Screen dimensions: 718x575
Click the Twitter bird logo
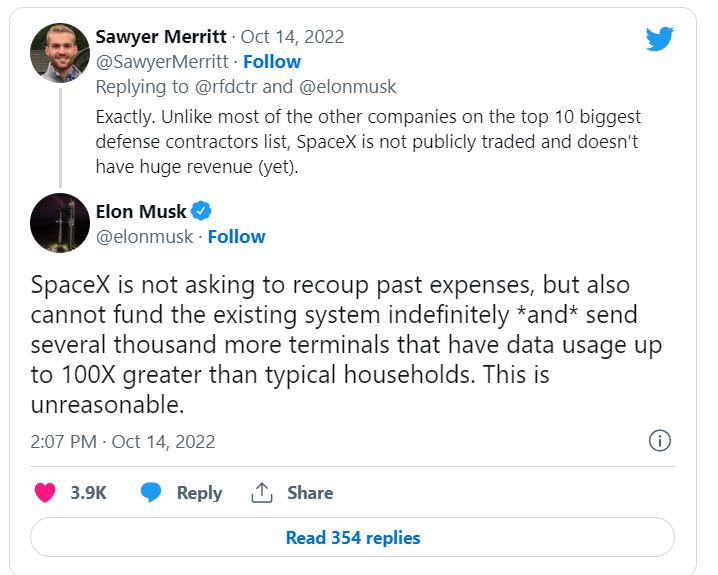(x=659, y=38)
